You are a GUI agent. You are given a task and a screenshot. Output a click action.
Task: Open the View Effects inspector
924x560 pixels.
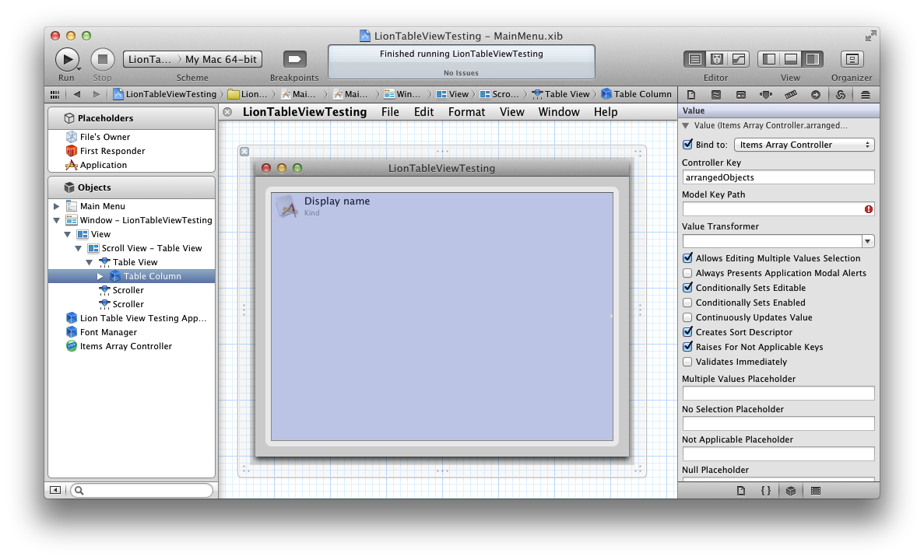(x=865, y=95)
